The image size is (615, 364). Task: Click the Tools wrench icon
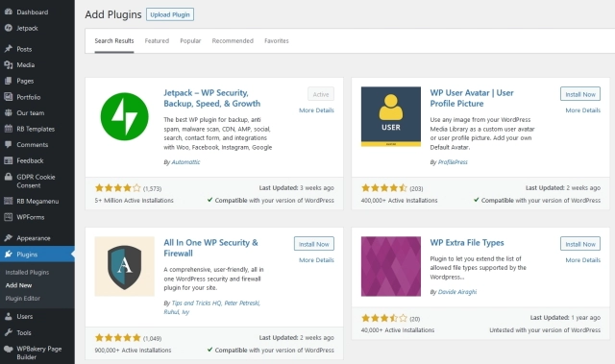(x=9, y=332)
